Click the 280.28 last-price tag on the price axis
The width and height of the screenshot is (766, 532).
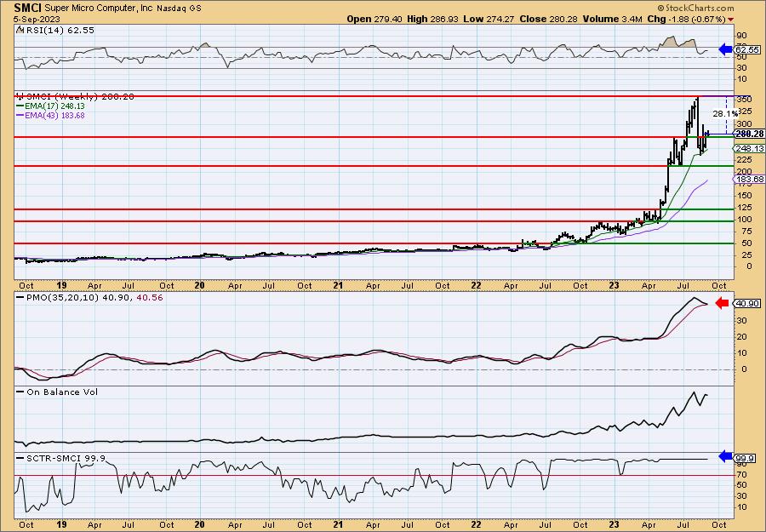(749, 134)
